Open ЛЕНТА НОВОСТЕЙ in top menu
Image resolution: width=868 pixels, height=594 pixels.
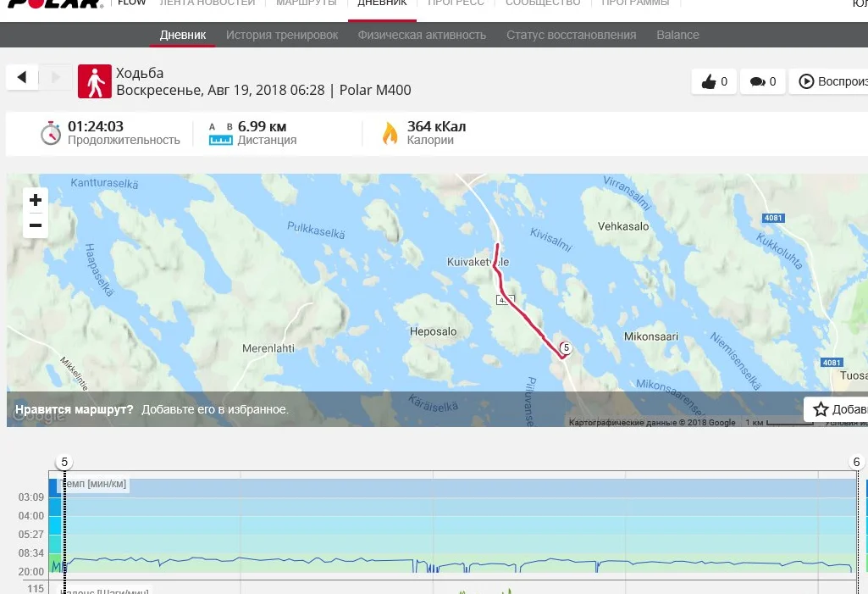click(x=207, y=3)
